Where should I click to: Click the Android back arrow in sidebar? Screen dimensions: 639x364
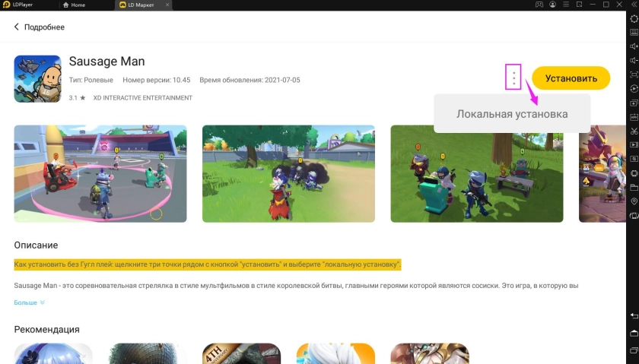(x=634, y=316)
